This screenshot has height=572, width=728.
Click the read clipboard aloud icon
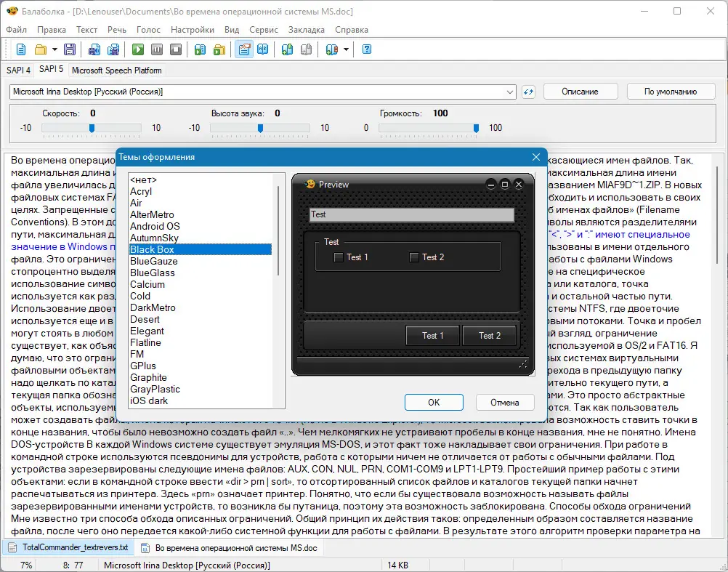pyautogui.click(x=200, y=49)
